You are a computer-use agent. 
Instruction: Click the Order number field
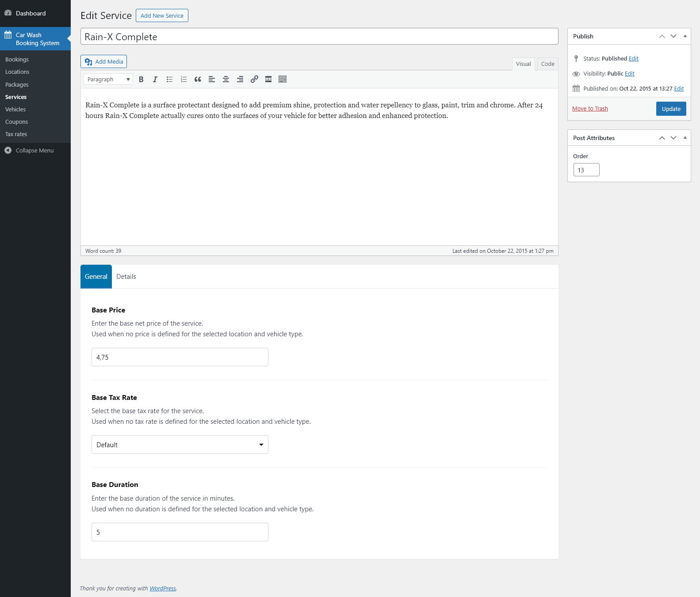[x=586, y=170]
